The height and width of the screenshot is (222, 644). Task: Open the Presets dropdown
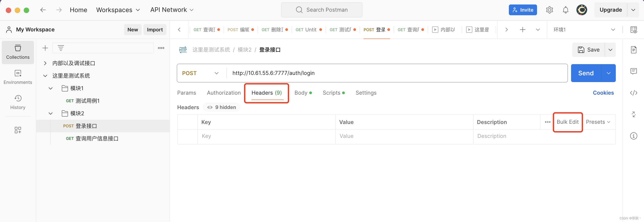coord(599,122)
